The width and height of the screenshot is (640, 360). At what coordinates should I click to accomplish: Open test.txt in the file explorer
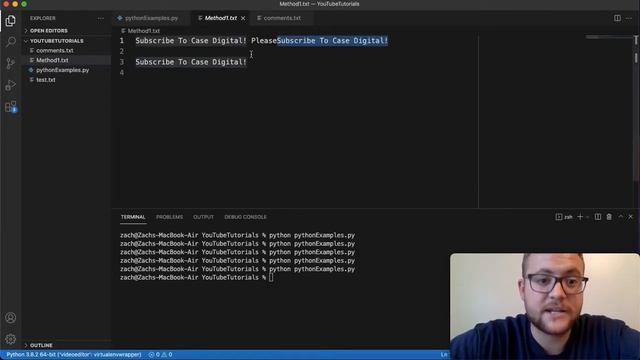pyautogui.click(x=46, y=80)
